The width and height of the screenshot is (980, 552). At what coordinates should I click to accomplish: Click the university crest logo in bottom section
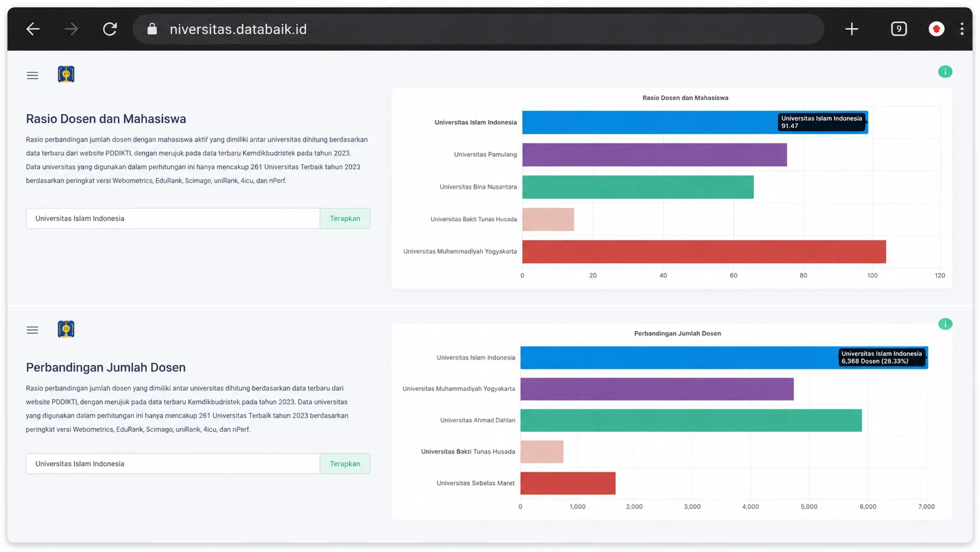click(66, 329)
